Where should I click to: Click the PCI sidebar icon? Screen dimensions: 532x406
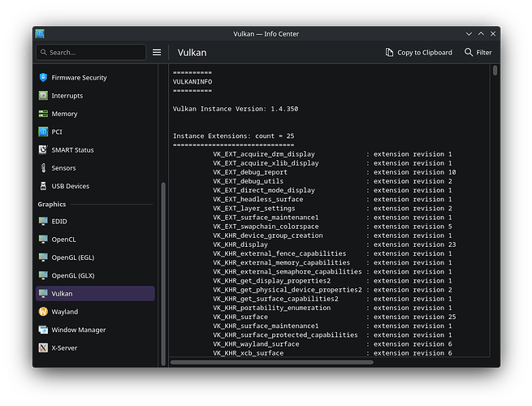[x=43, y=132]
